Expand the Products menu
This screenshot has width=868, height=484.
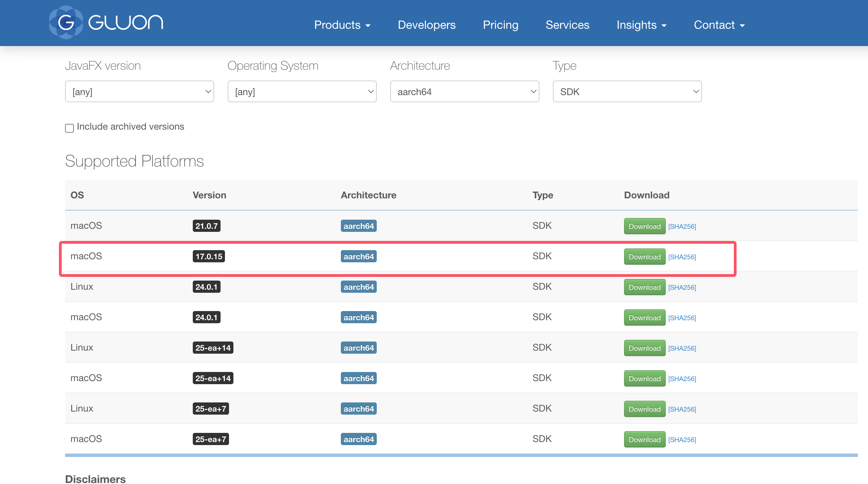[342, 25]
